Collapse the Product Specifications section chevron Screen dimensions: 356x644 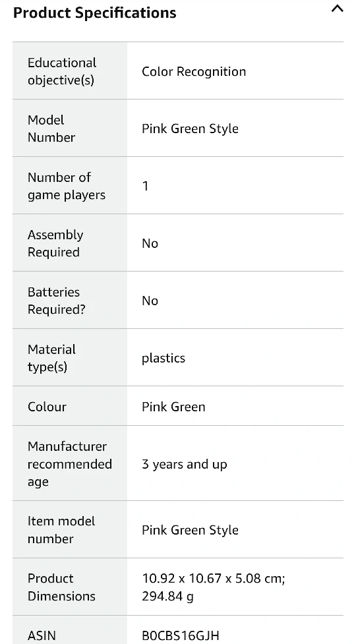(337, 9)
